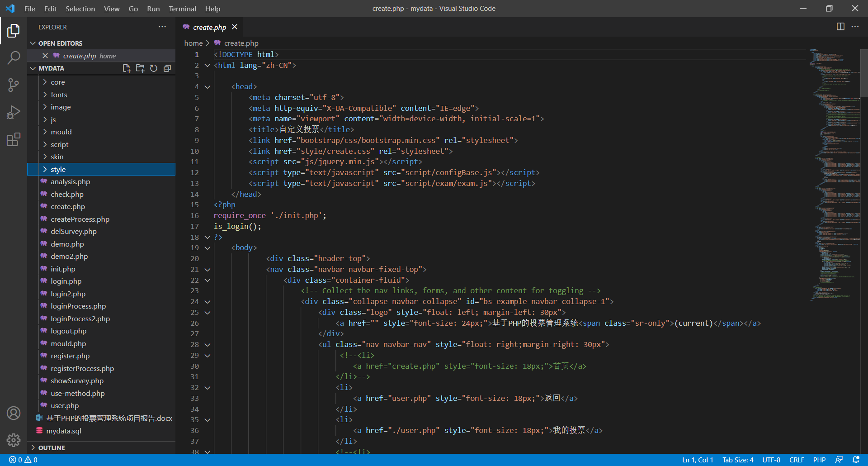Fold the head section at line 4
Screen dimensions: 868x466
[x=208, y=87]
